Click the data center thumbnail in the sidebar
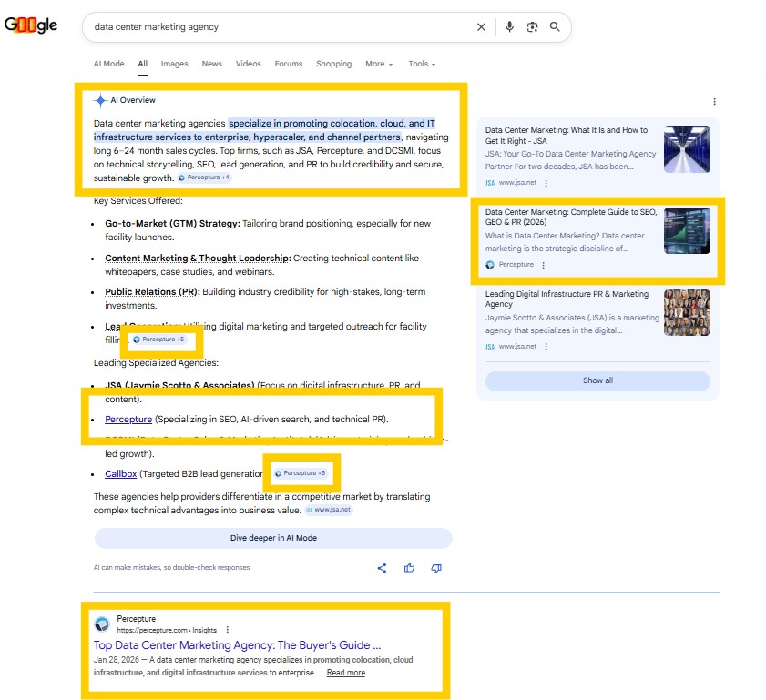The image size is (766, 700). click(686, 149)
